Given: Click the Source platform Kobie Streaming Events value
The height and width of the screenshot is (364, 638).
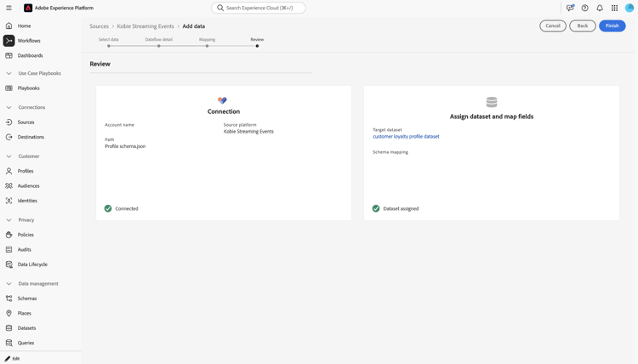Looking at the screenshot, I should click(x=248, y=131).
